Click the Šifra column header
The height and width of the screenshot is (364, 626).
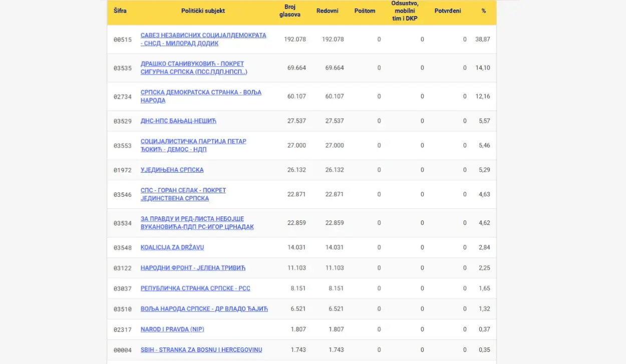coord(120,11)
